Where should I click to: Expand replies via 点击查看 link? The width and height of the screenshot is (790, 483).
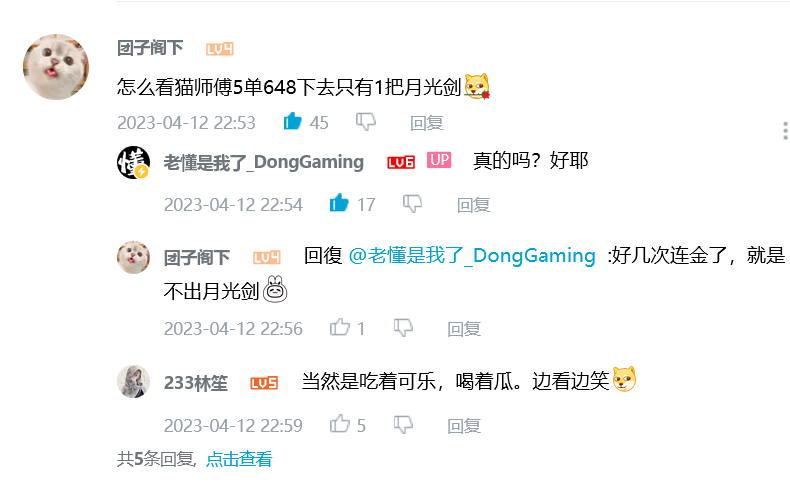tap(239, 459)
